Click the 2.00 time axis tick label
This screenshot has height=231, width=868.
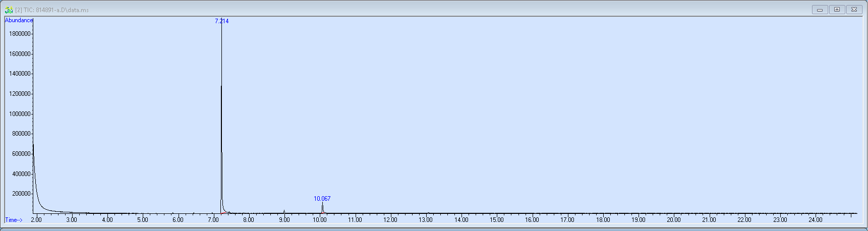tap(36, 220)
